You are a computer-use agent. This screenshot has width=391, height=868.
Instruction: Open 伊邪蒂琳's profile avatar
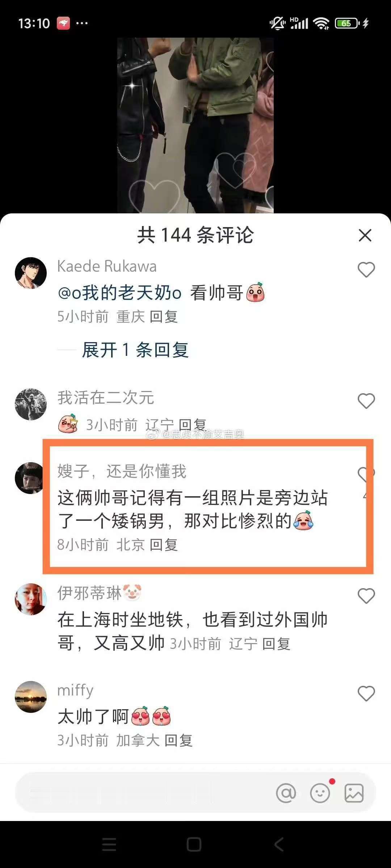point(31,599)
